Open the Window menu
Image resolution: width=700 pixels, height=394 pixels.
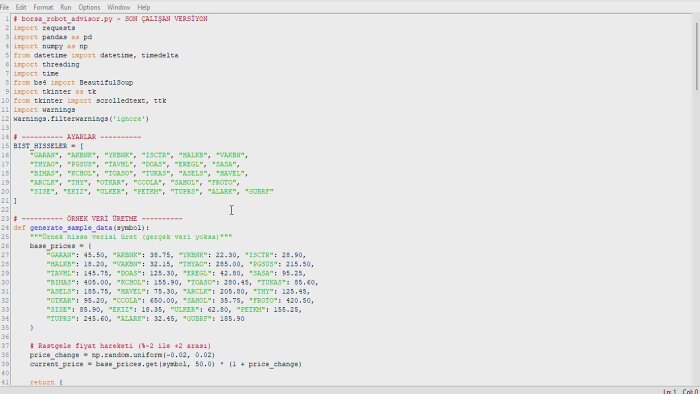point(118,7)
